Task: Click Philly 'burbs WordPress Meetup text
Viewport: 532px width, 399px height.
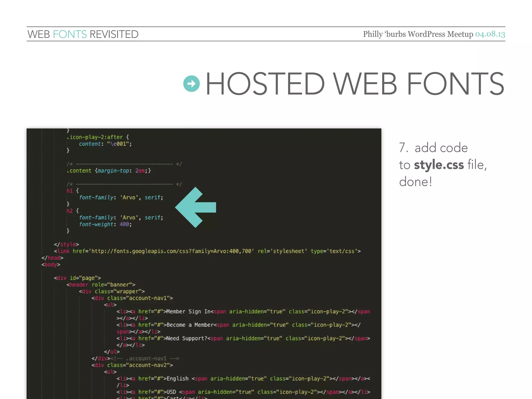Action: pos(418,34)
